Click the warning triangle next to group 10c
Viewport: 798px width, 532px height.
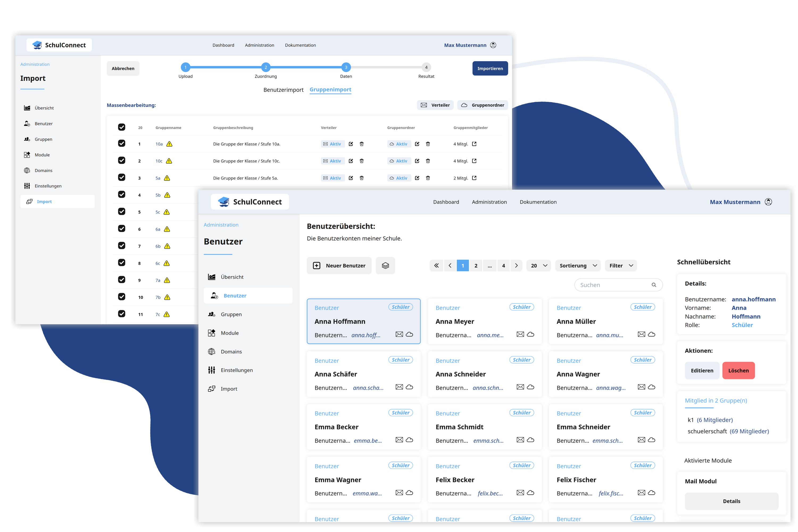coord(169,161)
